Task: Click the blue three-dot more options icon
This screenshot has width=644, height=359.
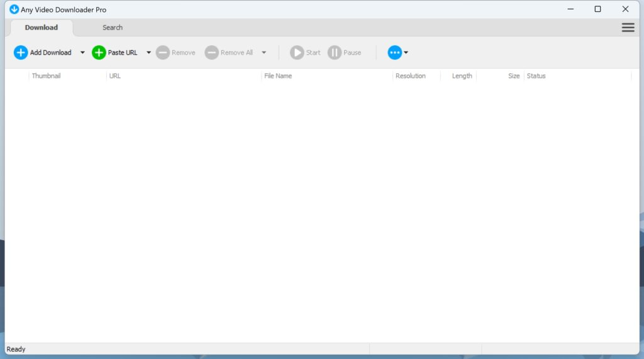Action: coord(394,53)
